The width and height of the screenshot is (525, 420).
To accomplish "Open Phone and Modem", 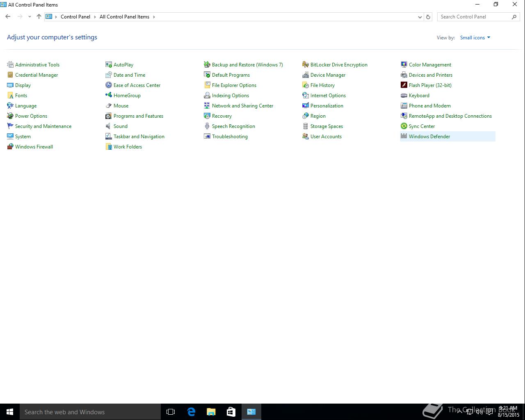I will click(430, 106).
